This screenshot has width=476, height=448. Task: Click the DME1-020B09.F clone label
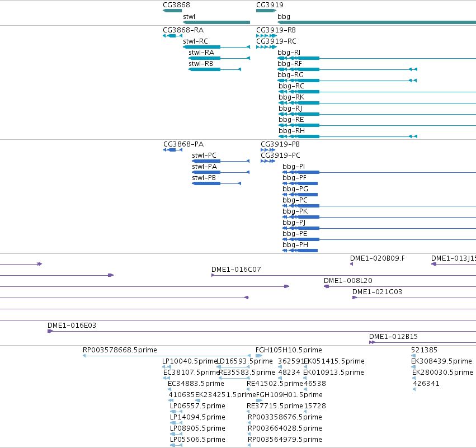[x=378, y=258]
